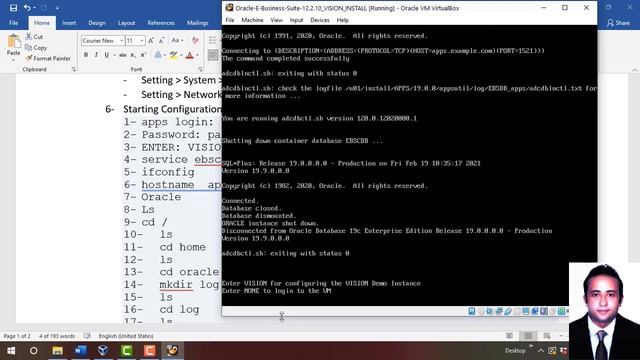Viewport: 640px width, 360px height.
Task: Expand underline style options arrow
Action: [114, 55]
